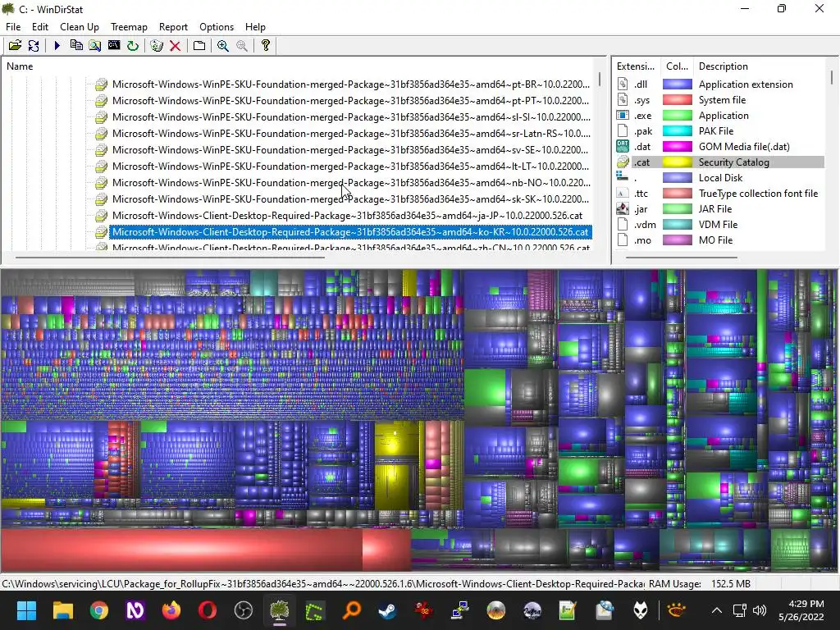The width and height of the screenshot is (840, 630).
Task: Select the Local Disk extension row
Action: [719, 177]
